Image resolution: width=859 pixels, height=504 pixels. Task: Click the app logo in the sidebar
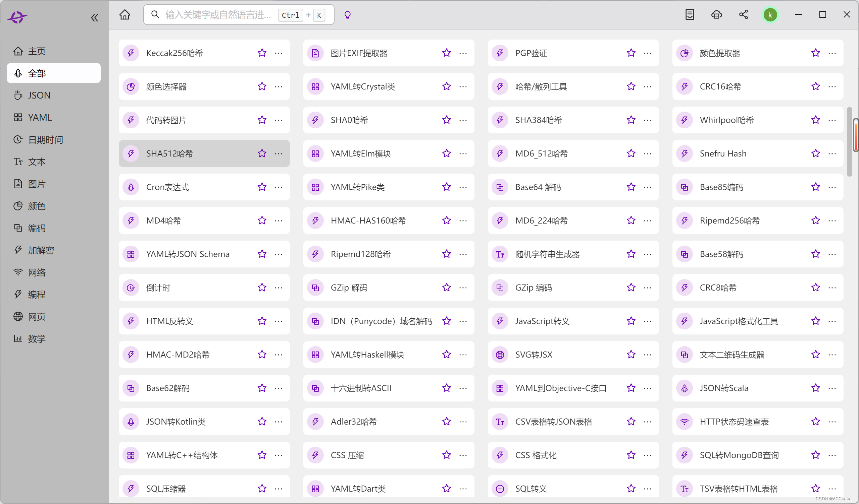tap(17, 17)
